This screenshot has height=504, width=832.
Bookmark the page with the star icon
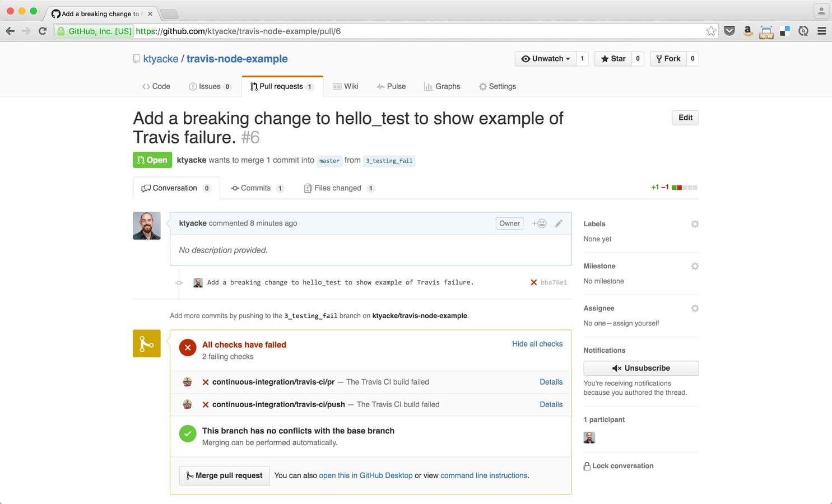(x=711, y=31)
